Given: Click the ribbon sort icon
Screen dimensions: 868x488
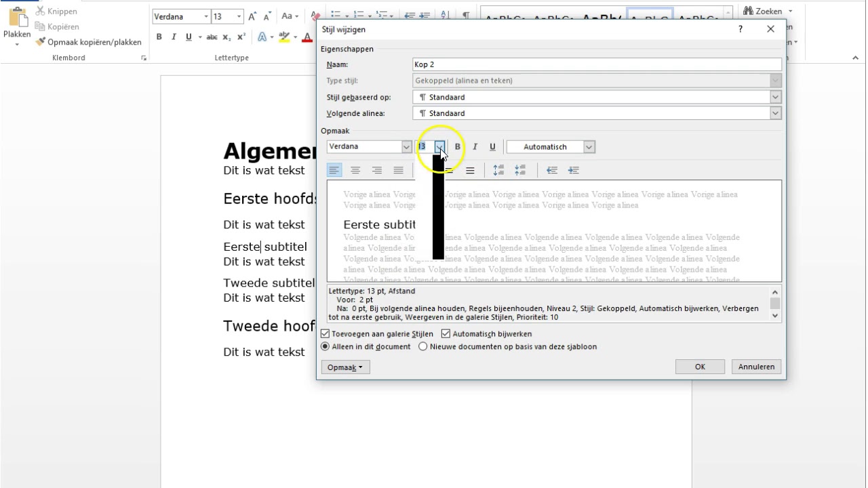Looking at the screenshot, I should [x=444, y=15].
